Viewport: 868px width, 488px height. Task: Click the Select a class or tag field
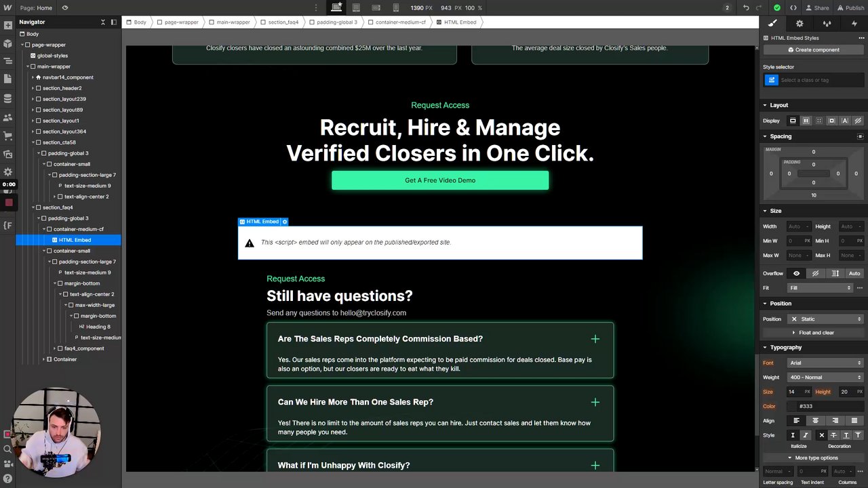click(821, 80)
